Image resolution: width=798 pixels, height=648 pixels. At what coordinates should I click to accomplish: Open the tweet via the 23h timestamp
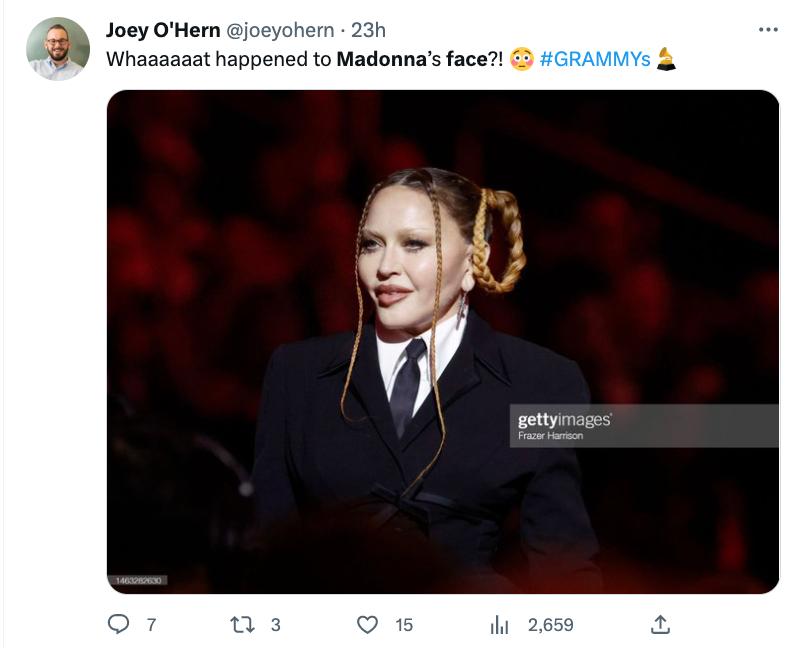368,30
